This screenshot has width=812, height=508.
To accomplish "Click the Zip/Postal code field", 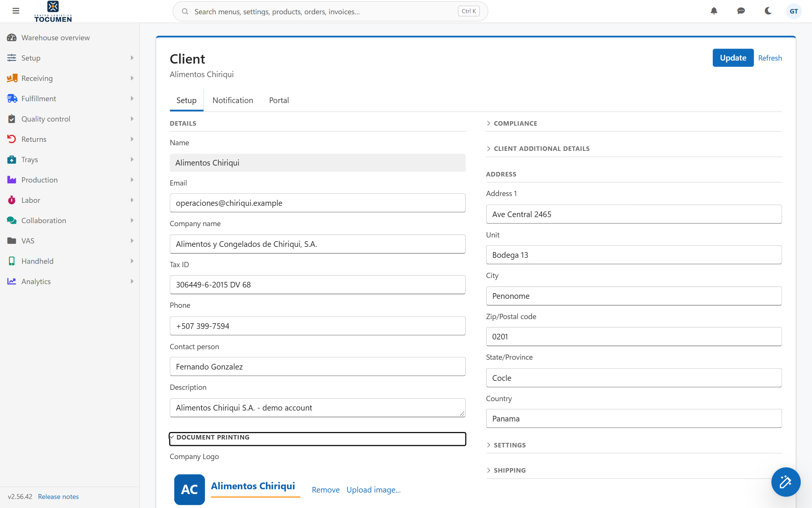I will [634, 337].
